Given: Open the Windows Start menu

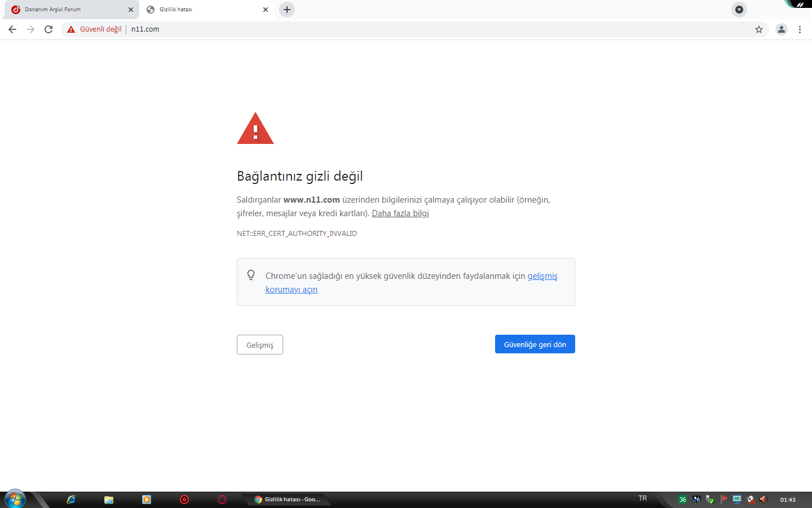Looking at the screenshot, I should (x=15, y=500).
